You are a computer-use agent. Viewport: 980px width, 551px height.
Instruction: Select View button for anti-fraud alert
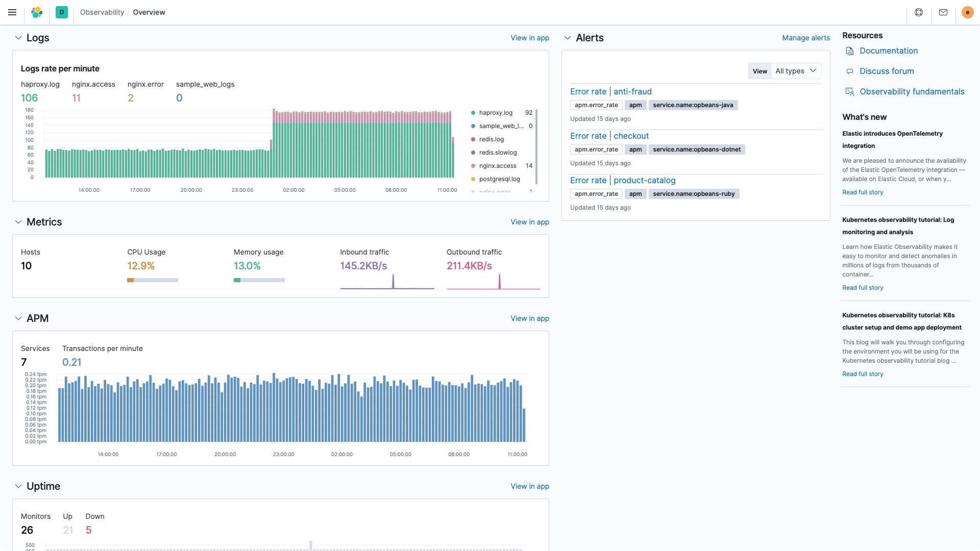coord(759,70)
